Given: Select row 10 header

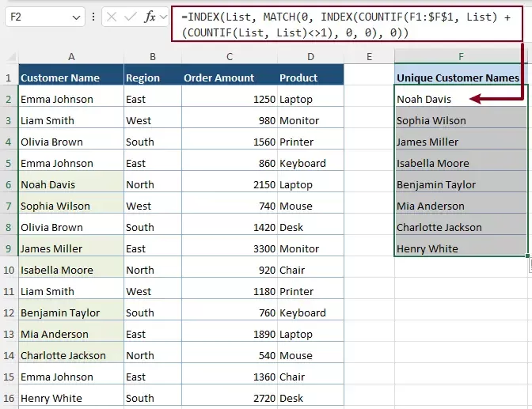Looking at the screenshot, I should click(x=9, y=271).
